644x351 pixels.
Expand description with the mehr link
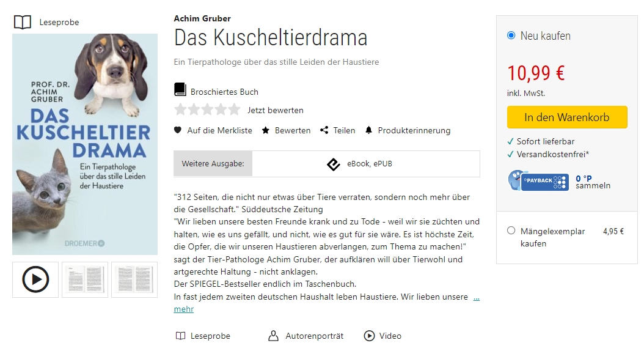point(183,309)
